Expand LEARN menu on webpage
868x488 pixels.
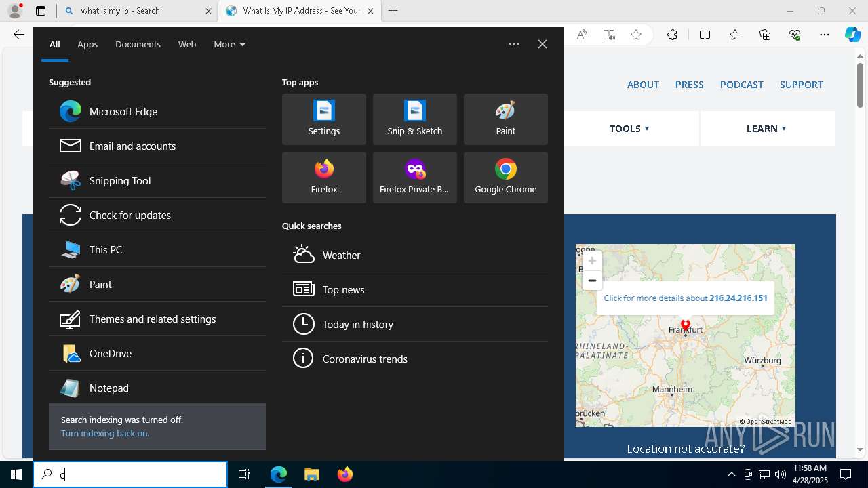(x=766, y=129)
